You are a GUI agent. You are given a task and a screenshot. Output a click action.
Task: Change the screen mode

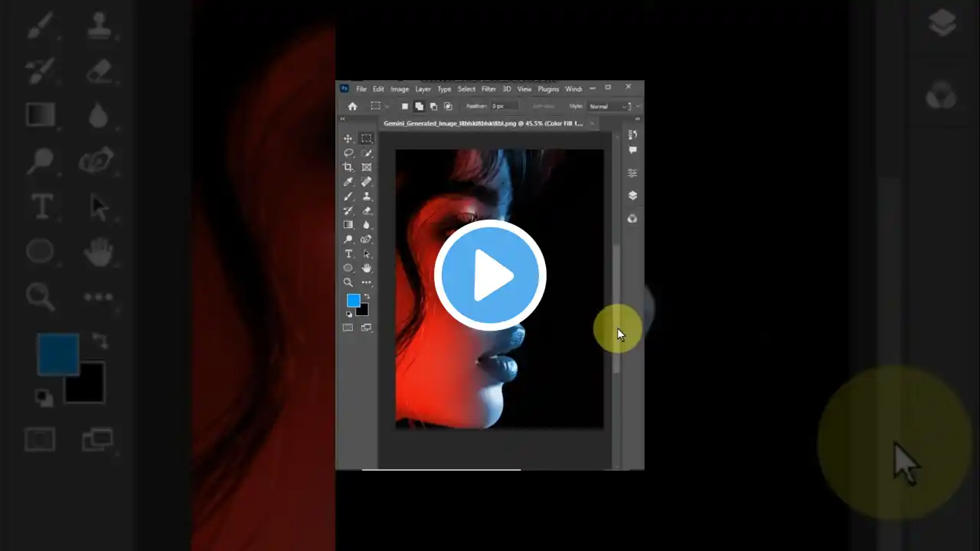click(367, 328)
